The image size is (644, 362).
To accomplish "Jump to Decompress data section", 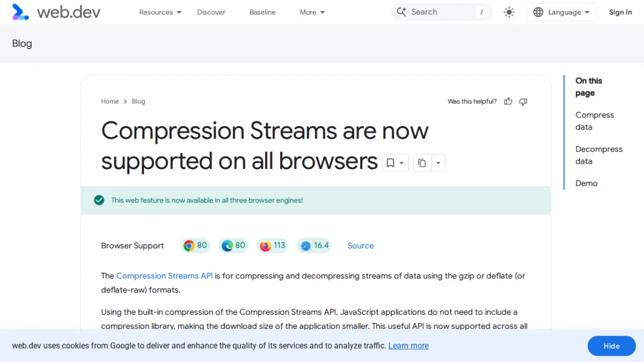I will 599,155.
